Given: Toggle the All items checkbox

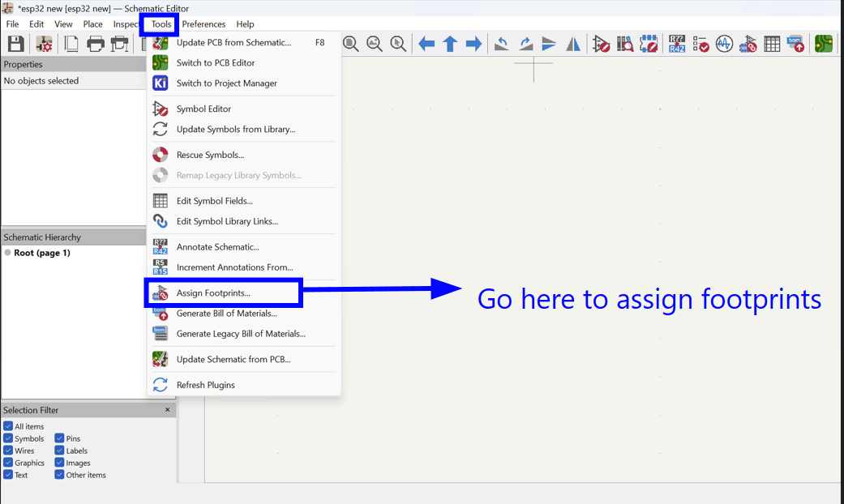Looking at the screenshot, I should tap(8, 426).
